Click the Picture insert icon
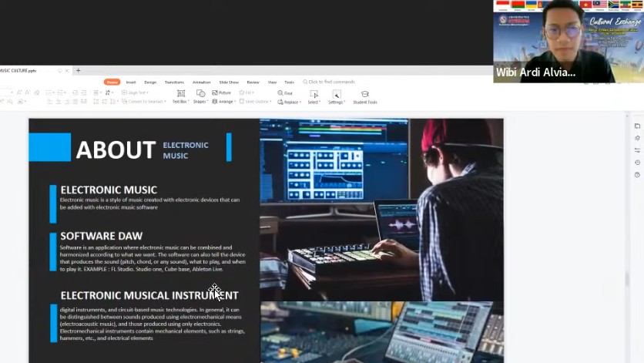This screenshot has height=363, width=644. [x=215, y=93]
